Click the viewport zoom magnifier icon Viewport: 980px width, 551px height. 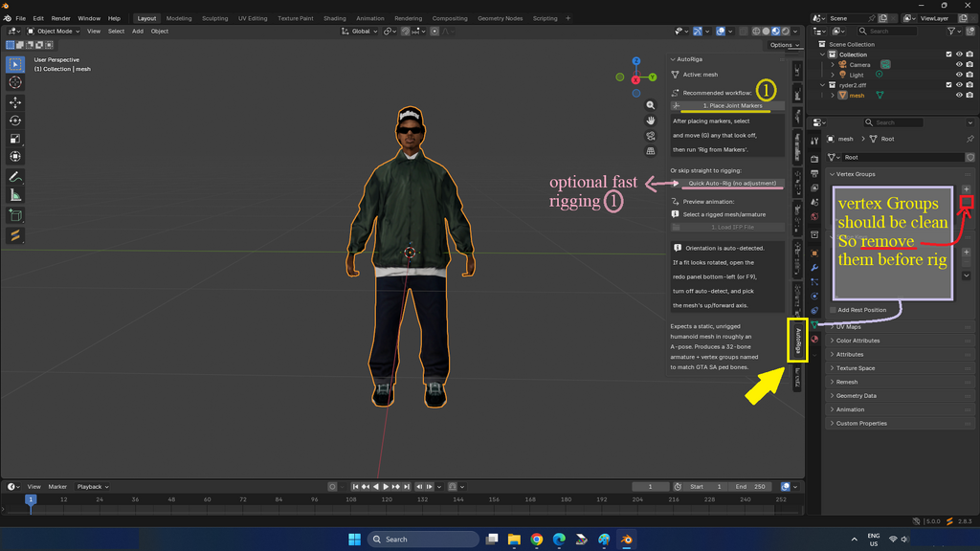point(651,105)
